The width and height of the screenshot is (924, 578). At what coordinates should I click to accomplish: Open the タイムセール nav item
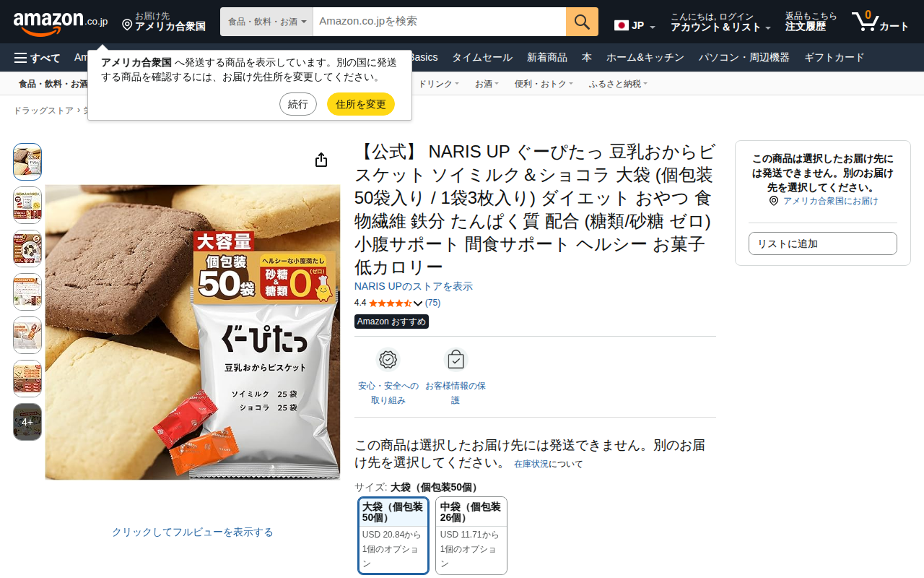tap(482, 58)
